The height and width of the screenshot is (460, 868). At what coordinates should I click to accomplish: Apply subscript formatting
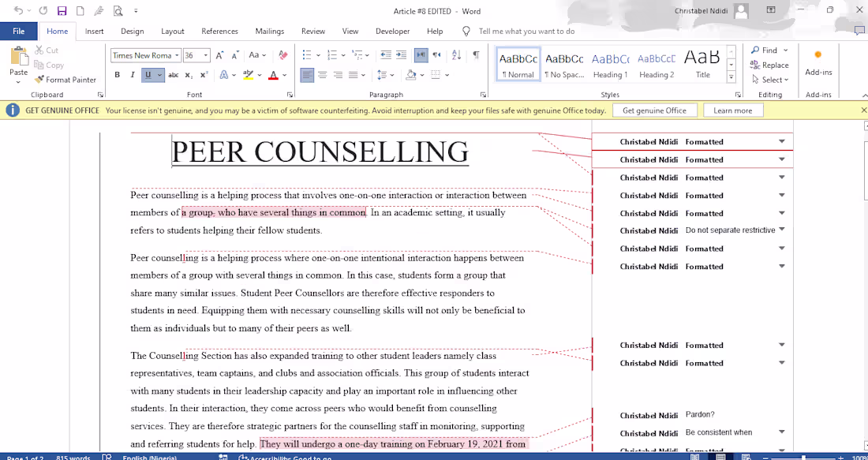(x=189, y=73)
